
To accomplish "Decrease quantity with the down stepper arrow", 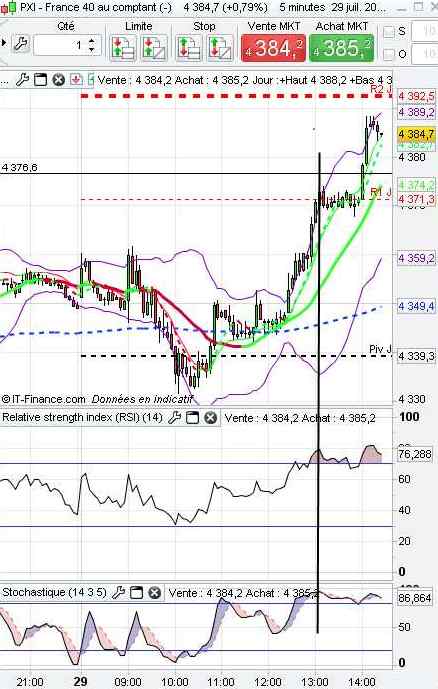I will pyautogui.click(x=92, y=50).
